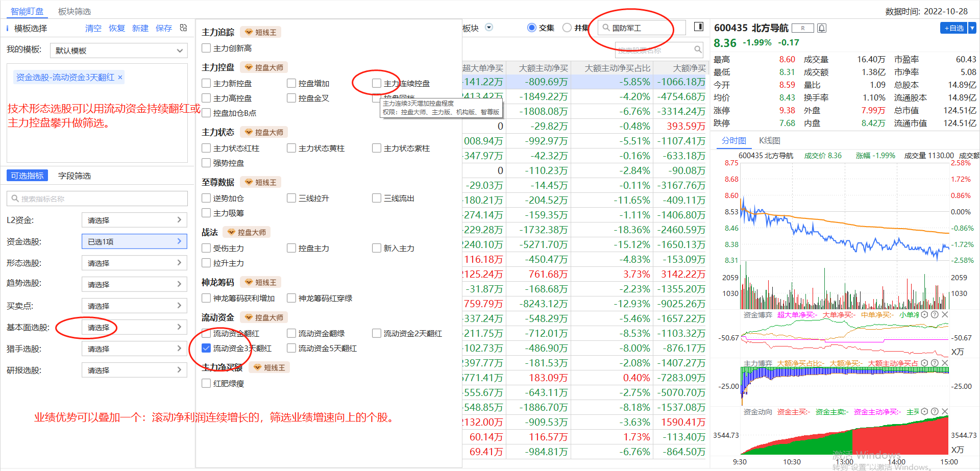Open settings hexagon icon of 主力博弈 indicator
980x471 pixels.
tap(924, 363)
